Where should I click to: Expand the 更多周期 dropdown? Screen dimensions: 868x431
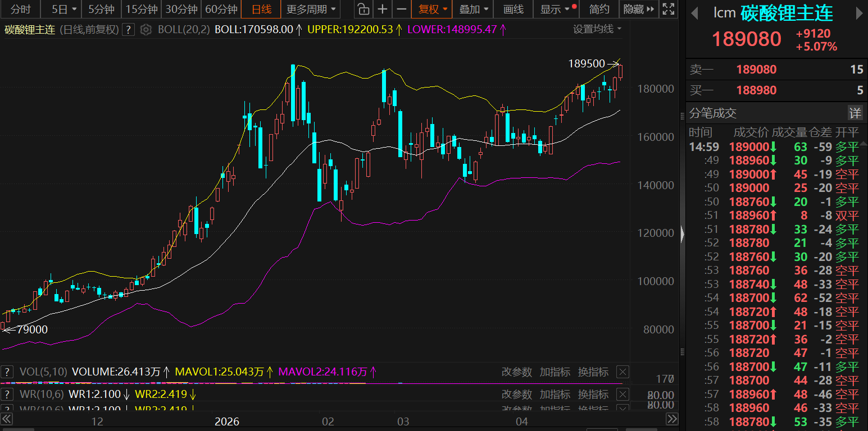(x=311, y=9)
